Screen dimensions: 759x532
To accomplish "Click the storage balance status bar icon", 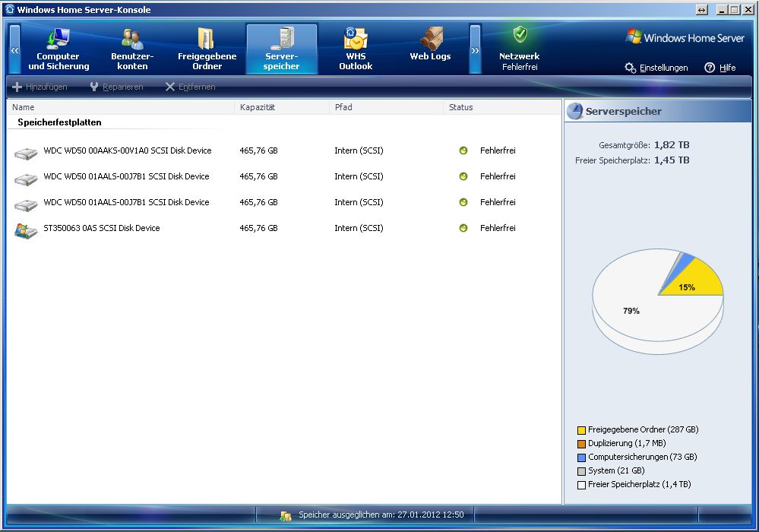I will 286,516.
